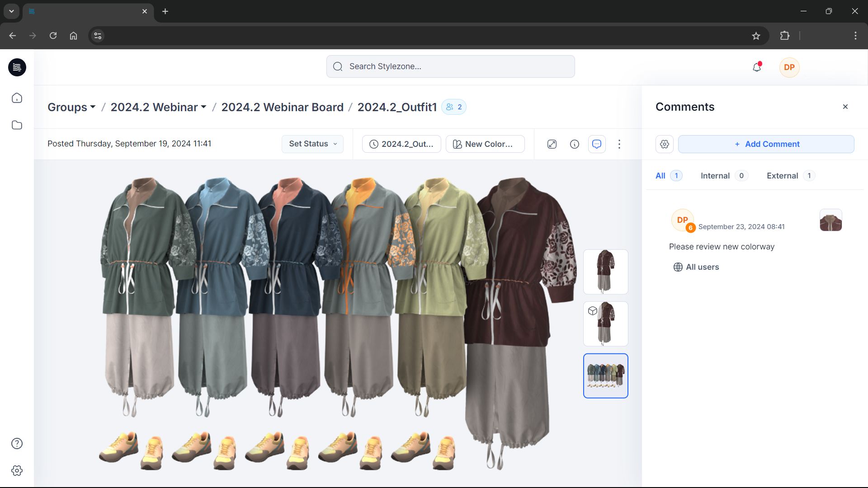Open the comments speech bubble icon on the toolbar
Viewport: 868px width, 488px height.
597,144
